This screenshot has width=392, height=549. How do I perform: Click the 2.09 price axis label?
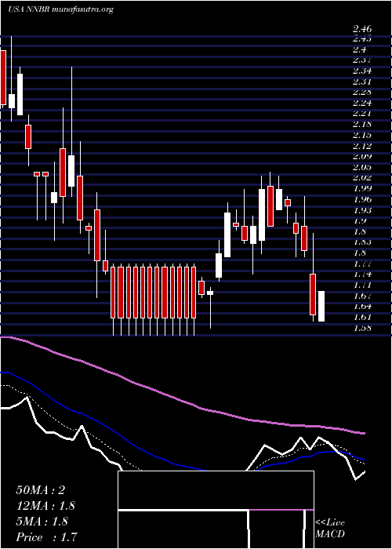tap(362, 157)
